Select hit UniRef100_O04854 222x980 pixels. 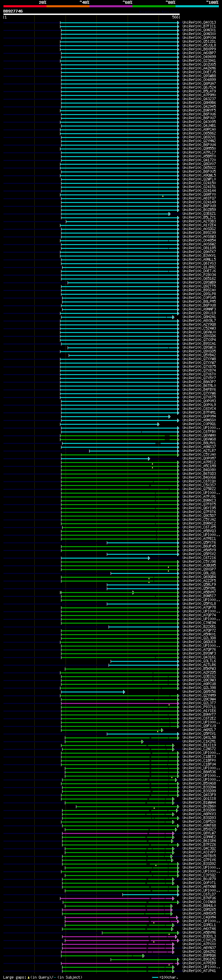pyautogui.click(x=199, y=241)
